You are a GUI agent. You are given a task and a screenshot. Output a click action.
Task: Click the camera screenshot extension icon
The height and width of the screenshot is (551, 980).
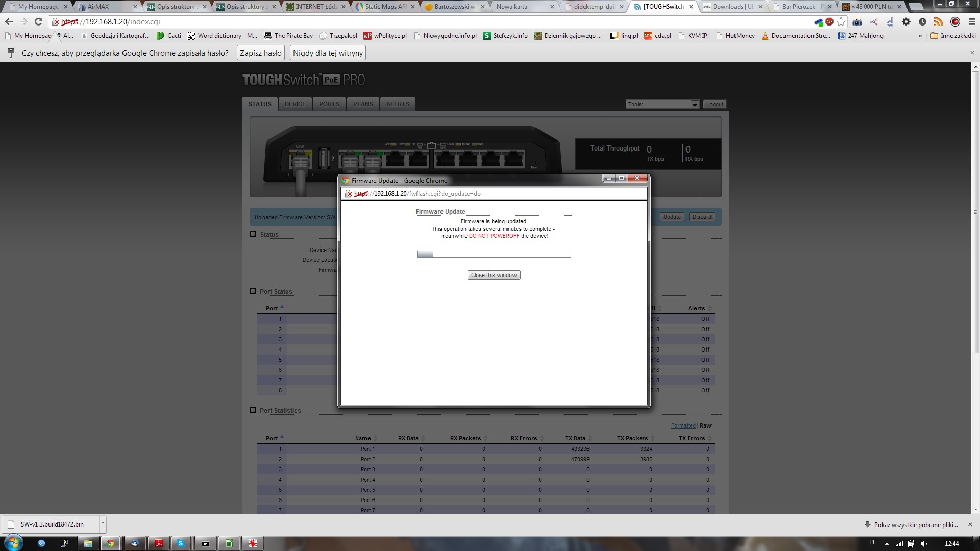pos(857,22)
